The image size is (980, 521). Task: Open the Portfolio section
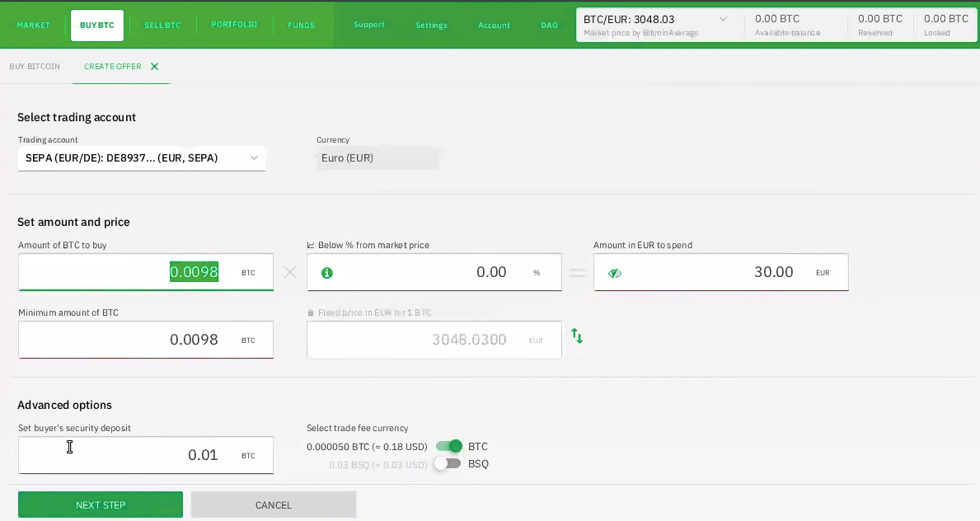234,25
